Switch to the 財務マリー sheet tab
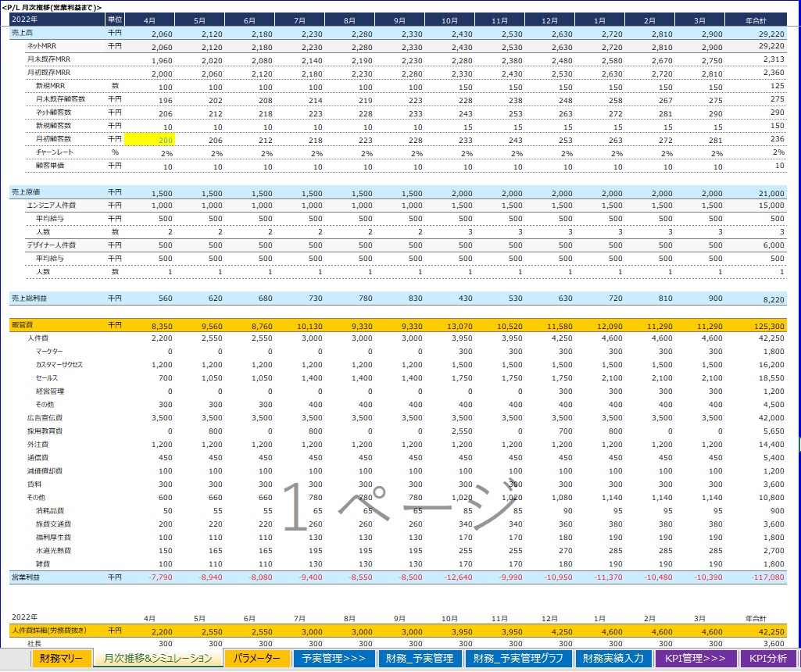Image resolution: width=801 pixels, height=672 pixels. click(61, 659)
